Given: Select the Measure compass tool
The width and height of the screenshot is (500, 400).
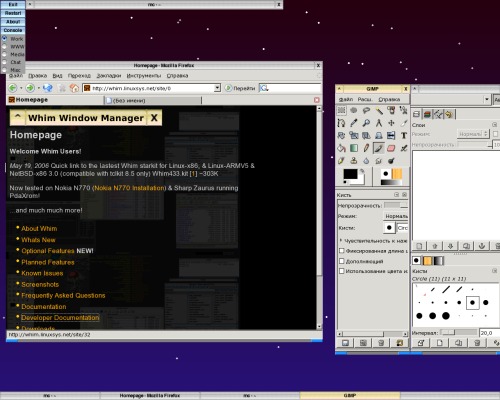Looking at the screenshot, I should [379, 123].
